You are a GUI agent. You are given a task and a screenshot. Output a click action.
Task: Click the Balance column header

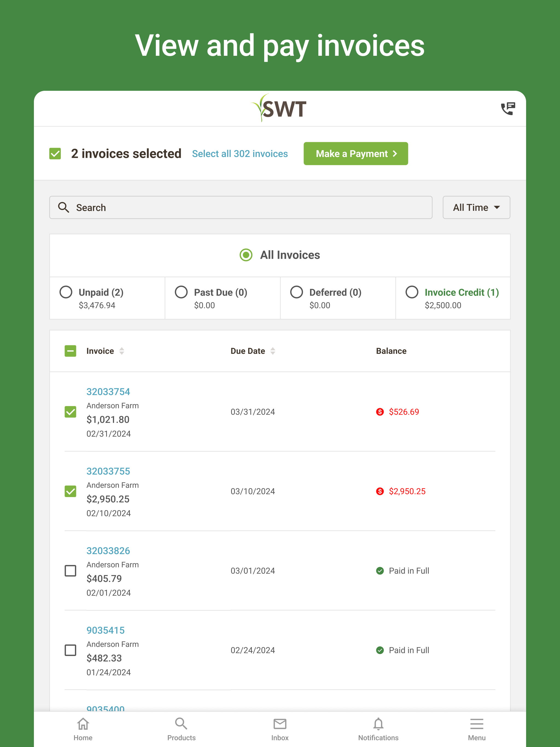(391, 351)
